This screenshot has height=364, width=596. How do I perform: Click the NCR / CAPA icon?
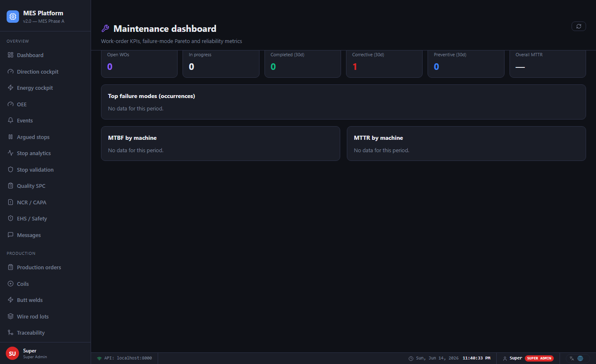tap(10, 202)
